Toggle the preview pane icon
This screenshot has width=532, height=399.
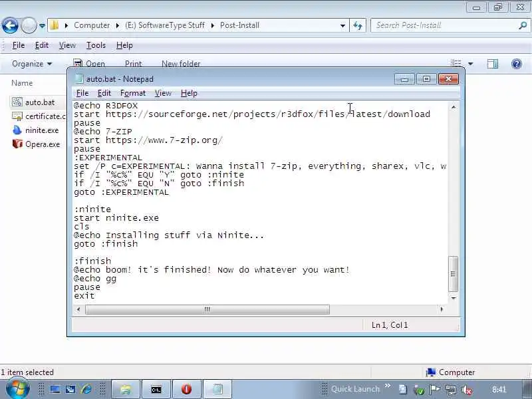pyautogui.click(x=493, y=63)
